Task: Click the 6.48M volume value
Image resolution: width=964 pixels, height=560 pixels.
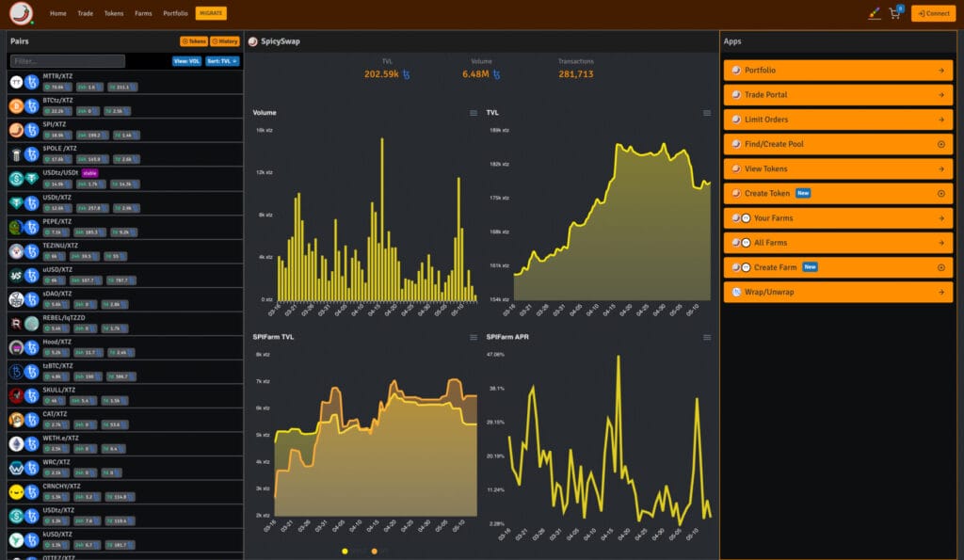Action: (x=475, y=73)
